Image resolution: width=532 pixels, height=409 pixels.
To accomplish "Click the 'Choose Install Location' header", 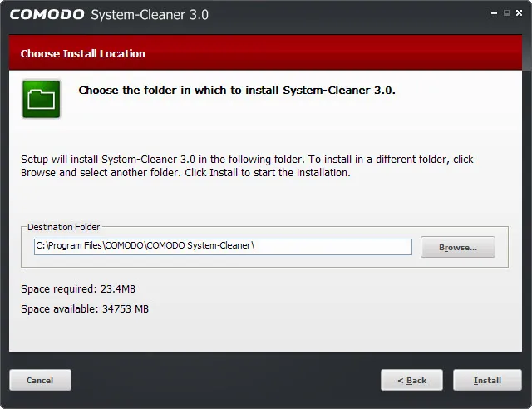I will coord(83,54).
